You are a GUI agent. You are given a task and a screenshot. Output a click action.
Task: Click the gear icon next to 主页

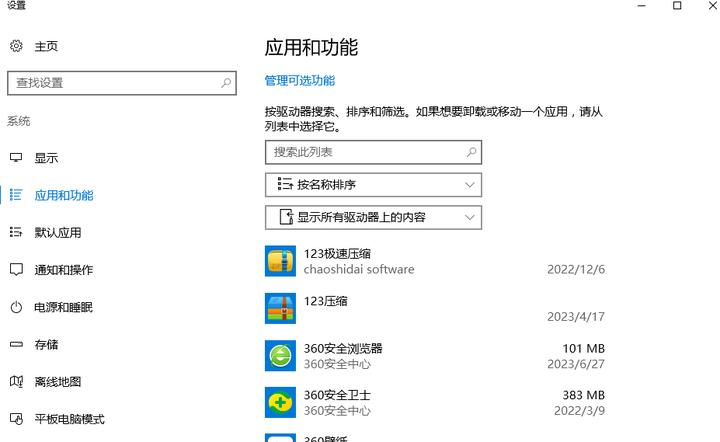click(16, 46)
